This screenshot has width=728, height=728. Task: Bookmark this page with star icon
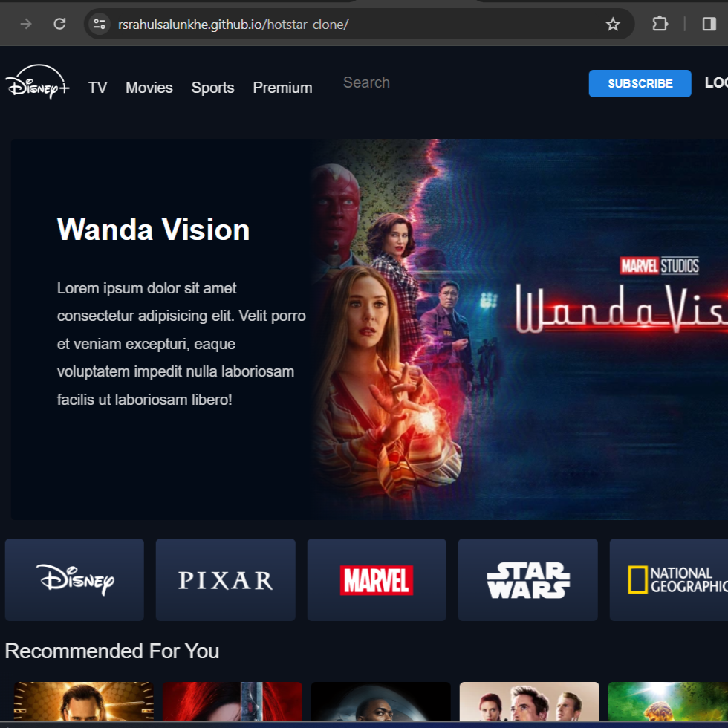click(x=613, y=25)
